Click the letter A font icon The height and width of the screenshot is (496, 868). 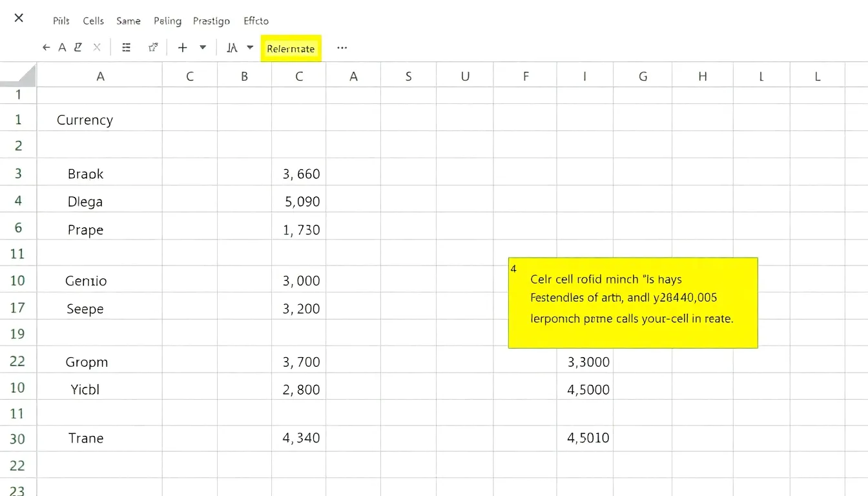[63, 48]
